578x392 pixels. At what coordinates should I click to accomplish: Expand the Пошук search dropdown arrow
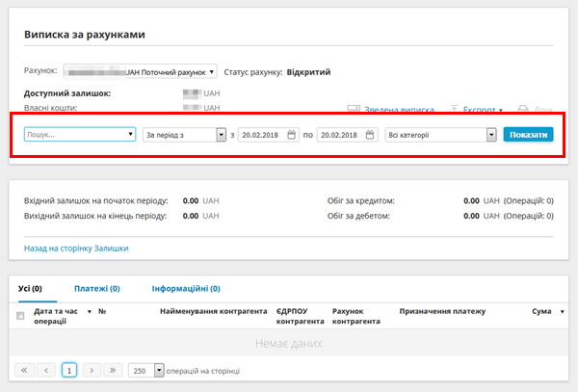coord(130,134)
